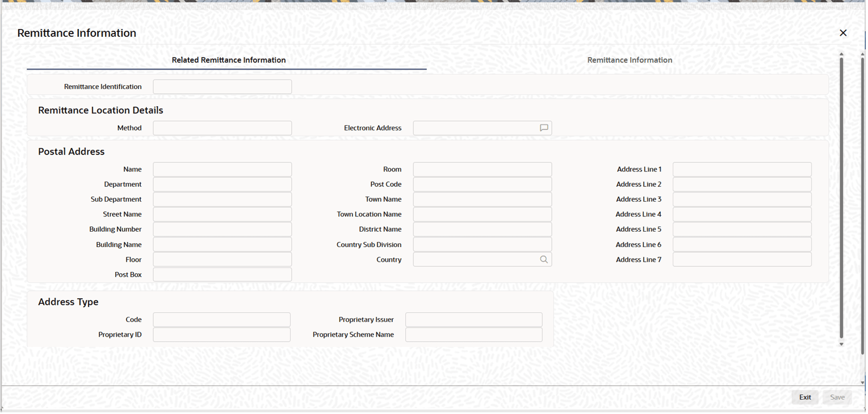868x414 pixels.
Task: Focus the Address Line 3 field
Action: [x=742, y=199]
